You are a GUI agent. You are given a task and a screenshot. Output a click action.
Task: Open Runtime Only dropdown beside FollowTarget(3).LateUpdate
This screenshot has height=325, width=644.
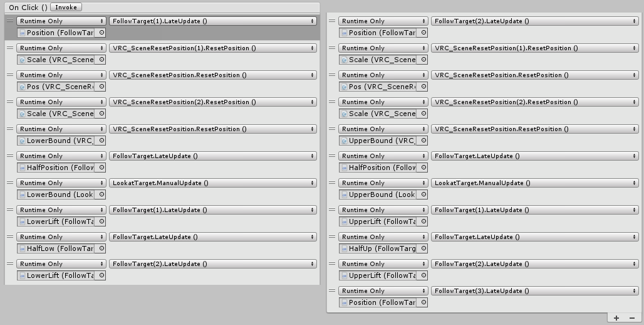pos(383,291)
